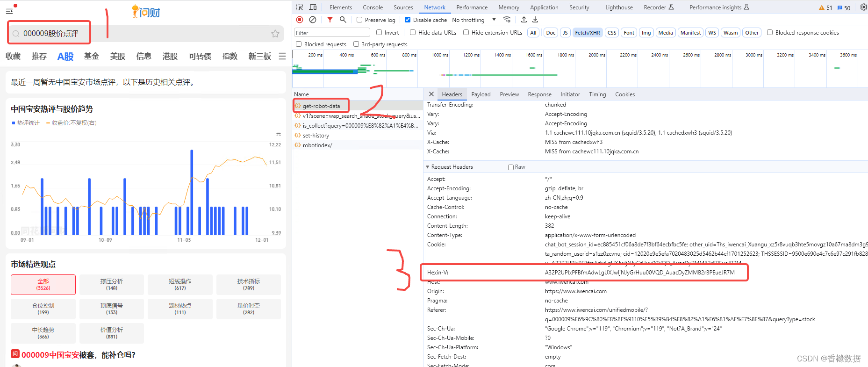Check Hide extension URLs

point(466,32)
